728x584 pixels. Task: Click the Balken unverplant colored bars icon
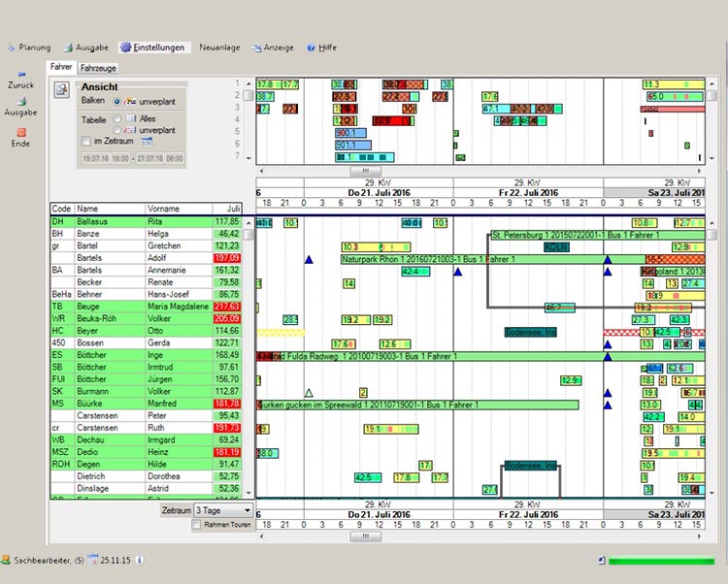[x=130, y=101]
